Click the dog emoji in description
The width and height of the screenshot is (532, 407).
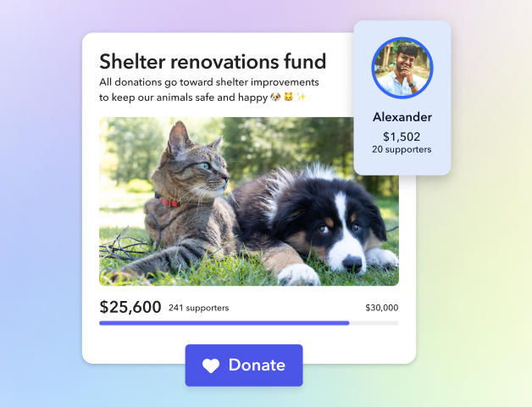pyautogui.click(x=275, y=98)
